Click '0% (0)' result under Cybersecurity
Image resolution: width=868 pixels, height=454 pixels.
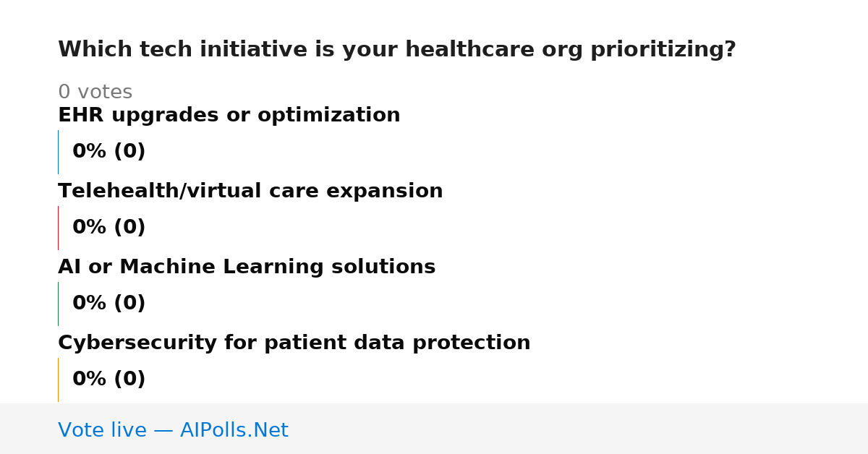[x=109, y=380]
